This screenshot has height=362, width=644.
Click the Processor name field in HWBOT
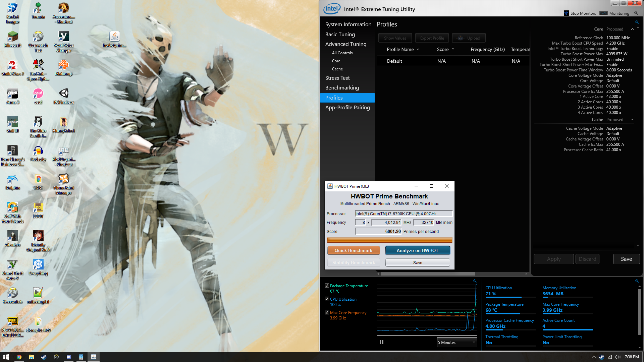point(404,214)
